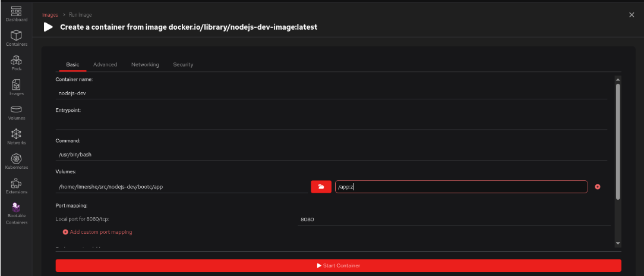Open the Kubernetes sidebar icon
Viewport: 644px width, 276px height.
pyautogui.click(x=17, y=161)
